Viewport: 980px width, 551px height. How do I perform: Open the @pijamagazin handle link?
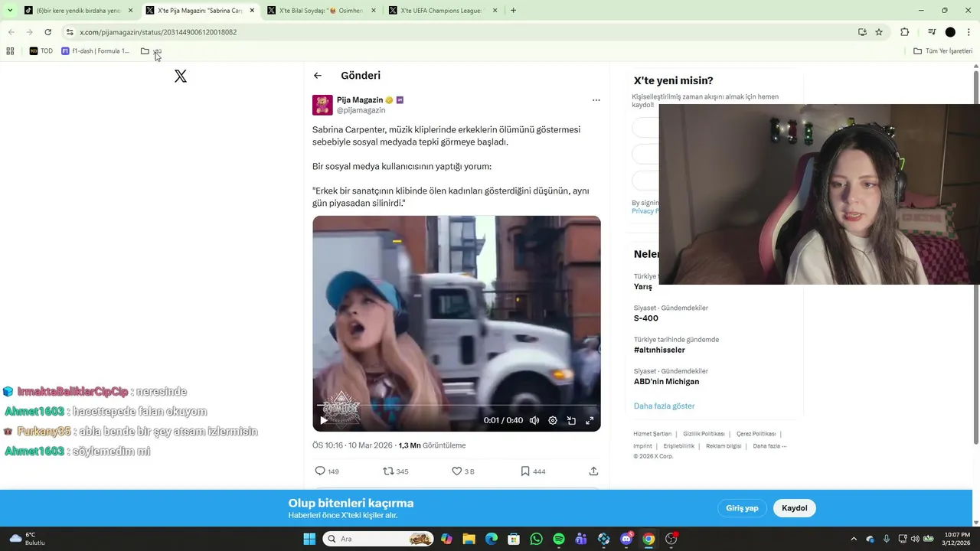tap(361, 110)
